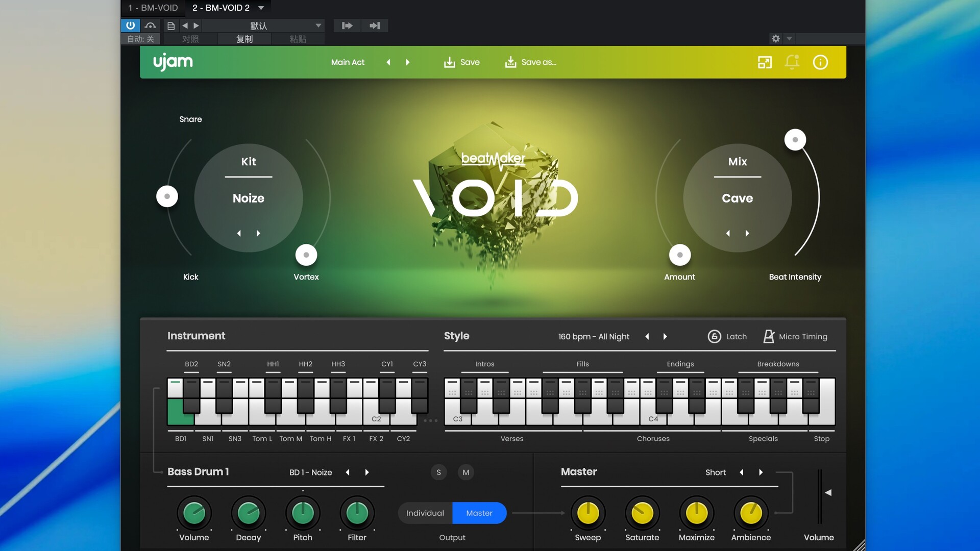
Task: Click the green Volume knob
Action: pos(194,513)
